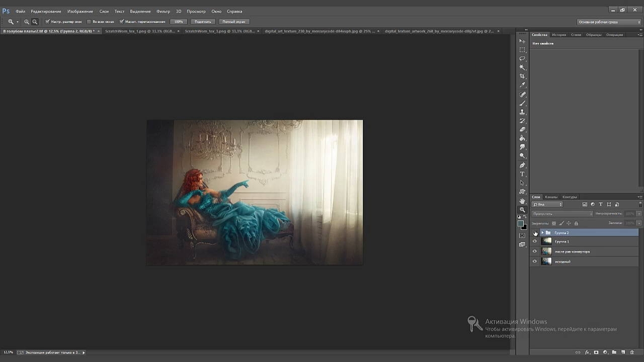This screenshot has width=644, height=362.
Task: Toggle the pixel layer filter
Action: (x=585, y=205)
